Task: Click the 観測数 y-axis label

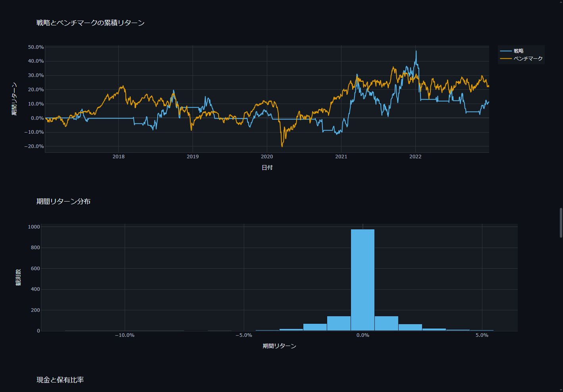Action: 18,277
